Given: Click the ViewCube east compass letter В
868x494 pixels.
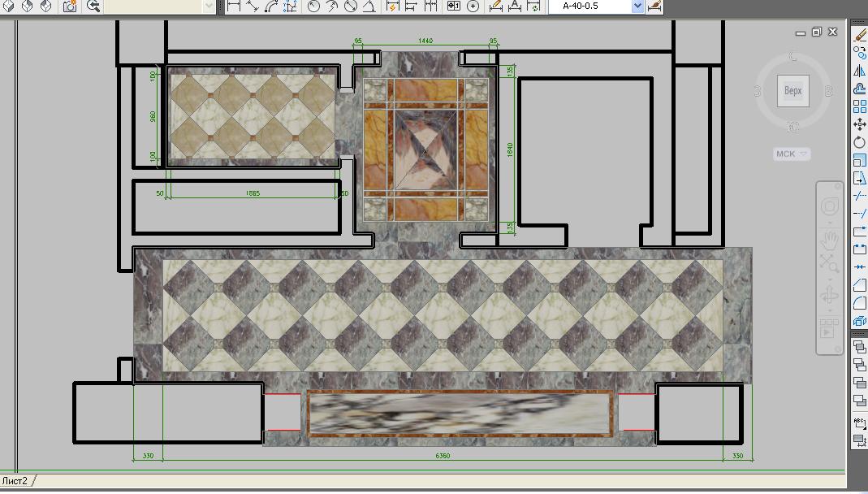Looking at the screenshot, I should 828,91.
